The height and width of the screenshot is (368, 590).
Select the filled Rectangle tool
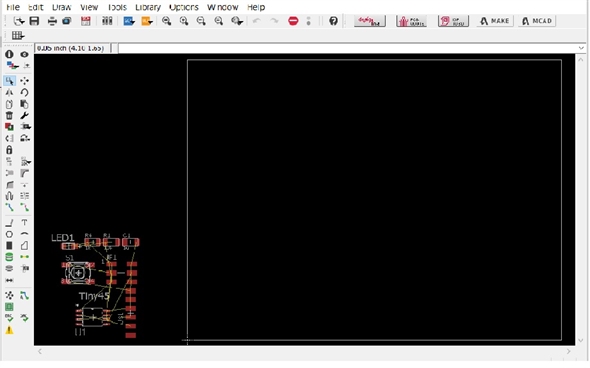point(9,246)
